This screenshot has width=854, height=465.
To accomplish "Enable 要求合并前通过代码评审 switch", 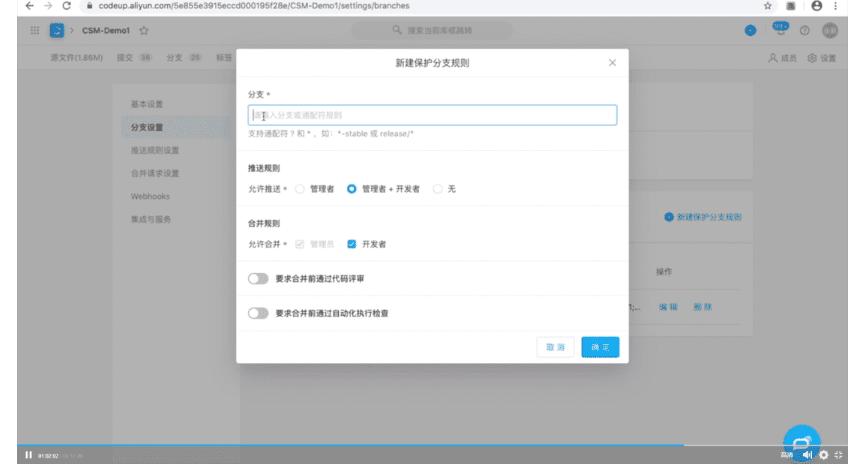I will [x=258, y=279].
